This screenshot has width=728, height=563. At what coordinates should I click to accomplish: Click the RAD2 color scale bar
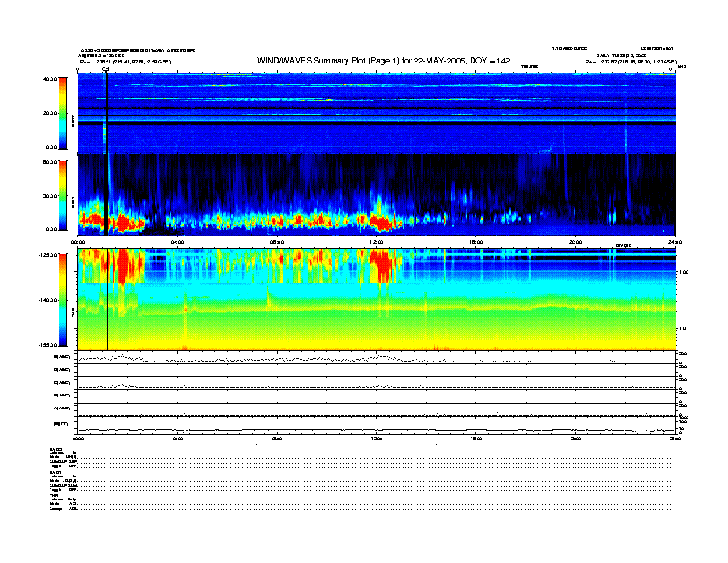(63, 113)
